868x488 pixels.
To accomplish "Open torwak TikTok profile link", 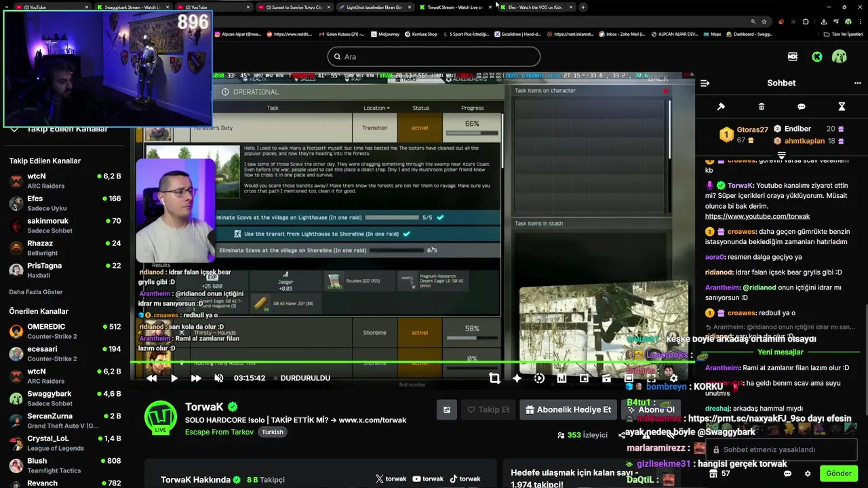I will 465,479.
